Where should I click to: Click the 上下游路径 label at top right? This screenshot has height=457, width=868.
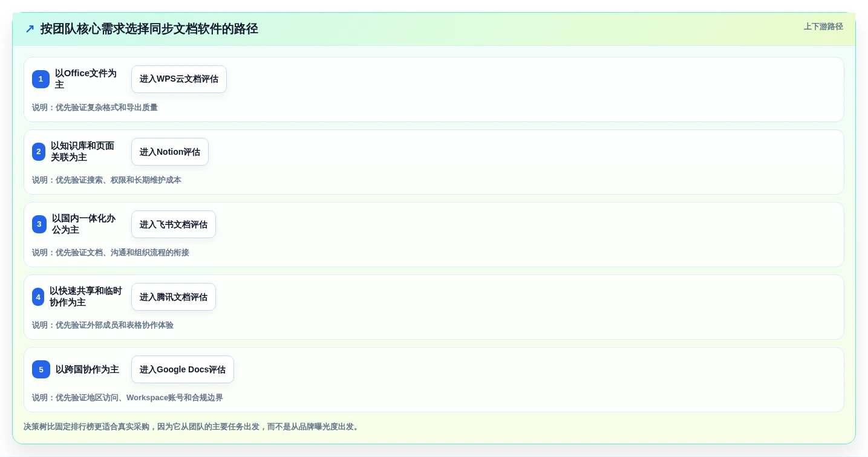click(x=823, y=27)
